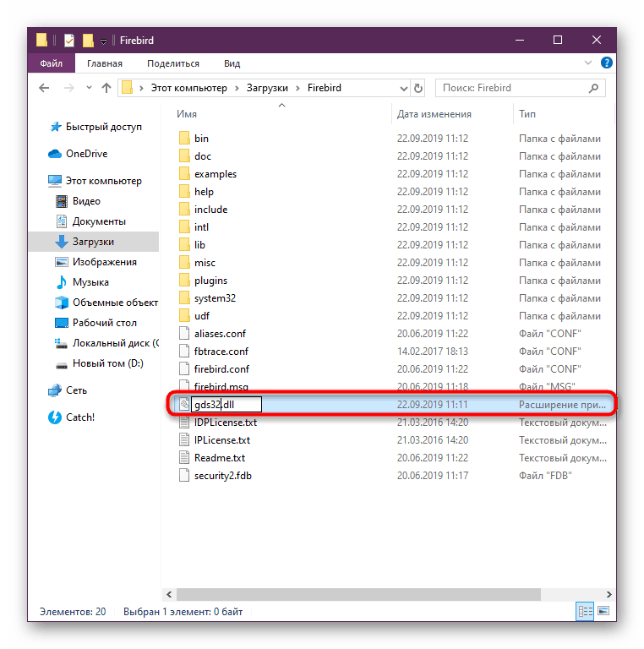Click the New folder quick access icon

pyautogui.click(x=88, y=41)
